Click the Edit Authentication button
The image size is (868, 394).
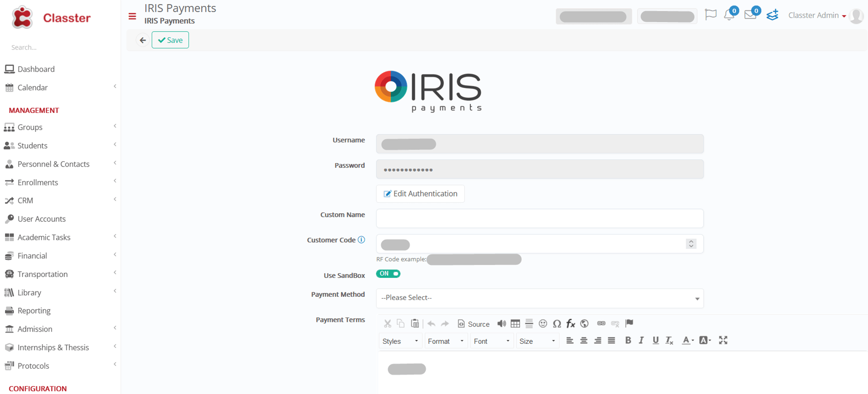(x=420, y=194)
